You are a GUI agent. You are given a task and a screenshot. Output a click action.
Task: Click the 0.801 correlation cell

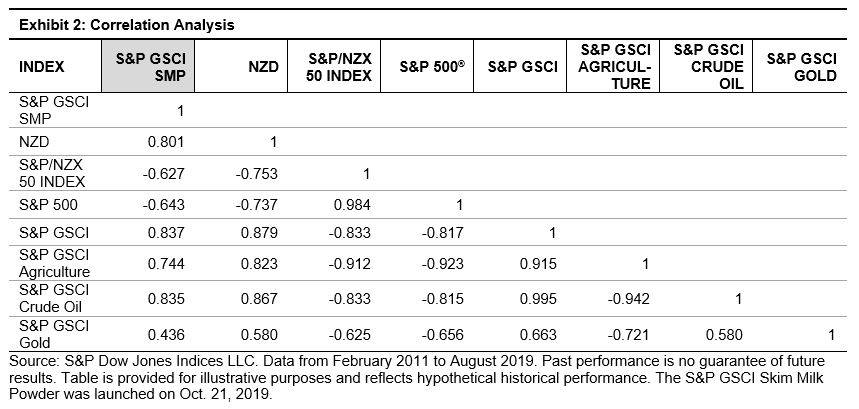[x=164, y=141]
